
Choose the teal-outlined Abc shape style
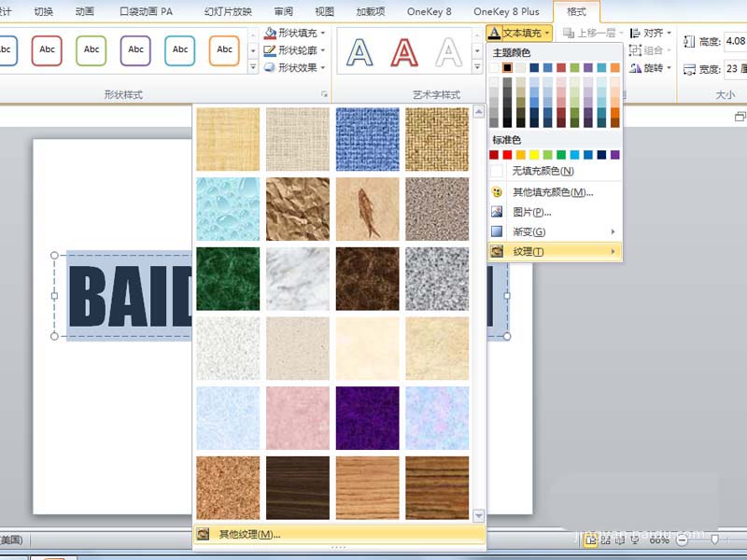coord(179,50)
